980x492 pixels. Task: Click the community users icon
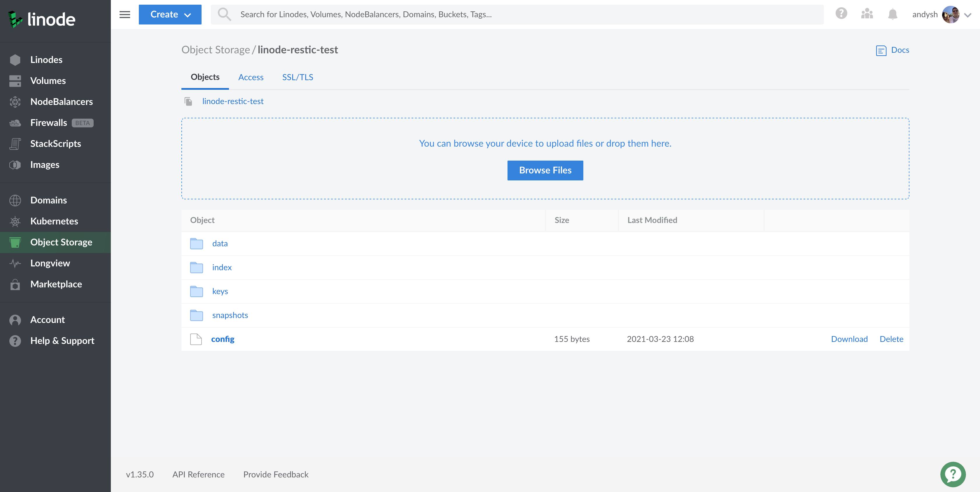[x=867, y=14]
